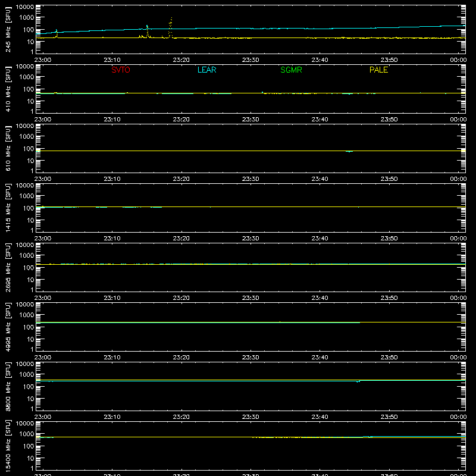Click 23:30 tick under the 2695 MHz plot
476x476 pixels.
point(250,298)
